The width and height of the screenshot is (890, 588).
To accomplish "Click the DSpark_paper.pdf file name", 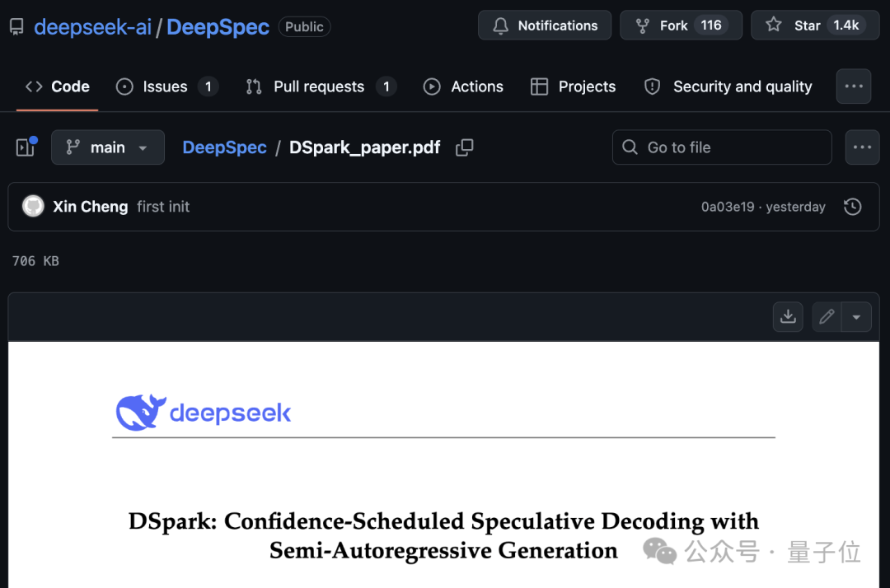I will (x=364, y=147).
